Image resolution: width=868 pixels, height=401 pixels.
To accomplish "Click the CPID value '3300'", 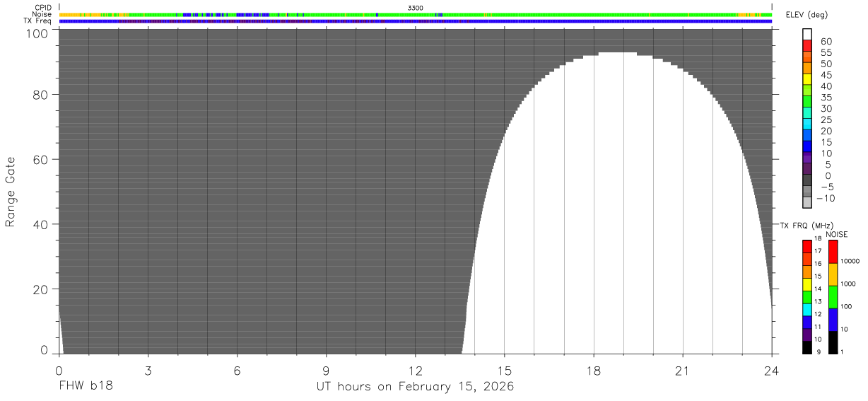I will tap(416, 8).
